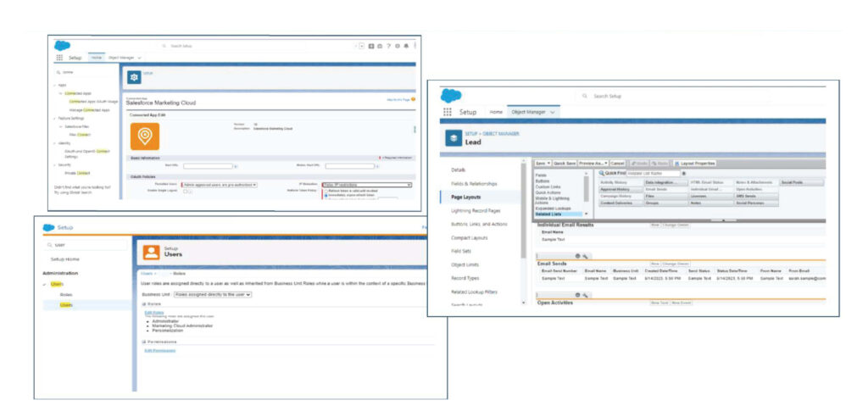Click SETUP > OBJECT MANAGER breadcrumb link
This screenshot has width=868, height=417.
492,134
